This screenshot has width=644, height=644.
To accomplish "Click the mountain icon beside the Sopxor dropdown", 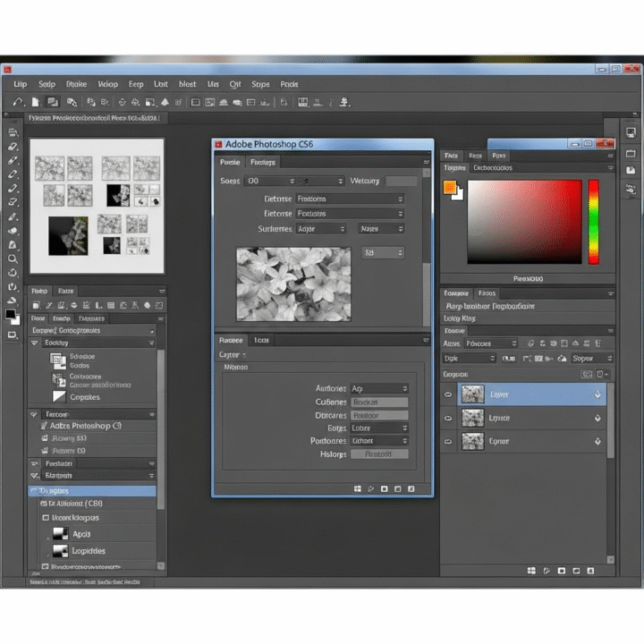I will click(562, 359).
